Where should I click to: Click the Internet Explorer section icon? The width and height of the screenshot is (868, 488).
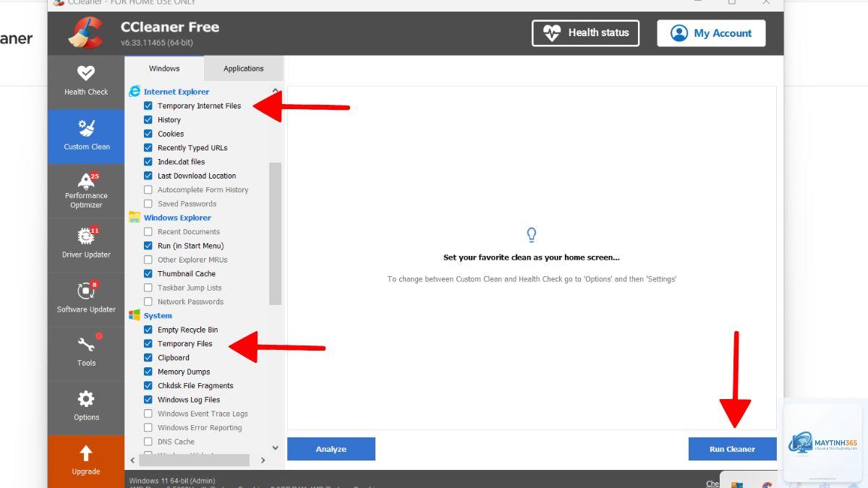pos(135,92)
